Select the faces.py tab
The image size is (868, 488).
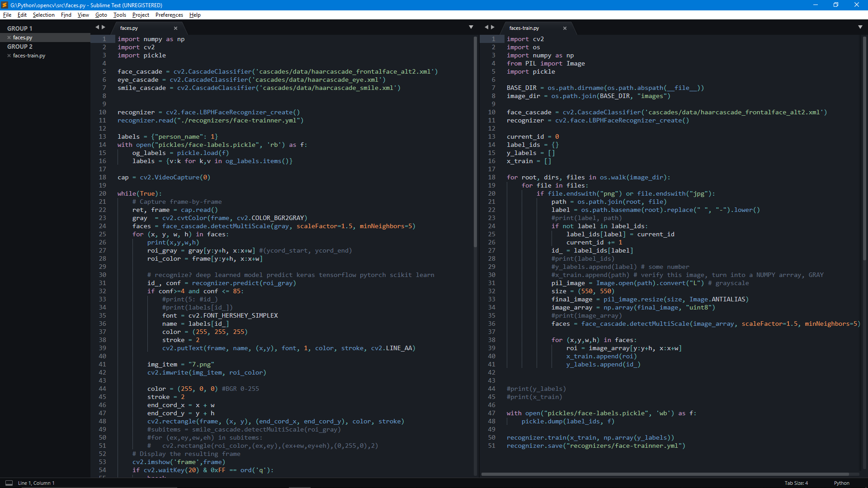pyautogui.click(x=145, y=28)
